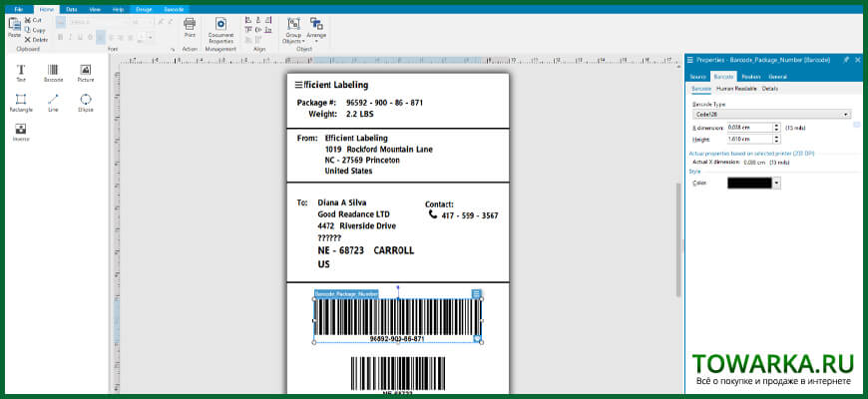Toggle Underline formatting in Font group
The height and width of the screenshot is (399, 868).
click(80, 38)
